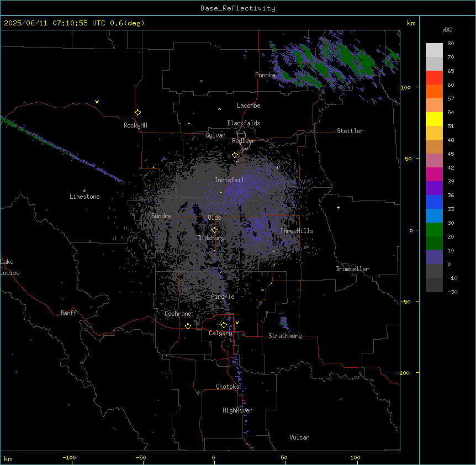
Task: Click the HighRiver town label
Action: coord(237,410)
